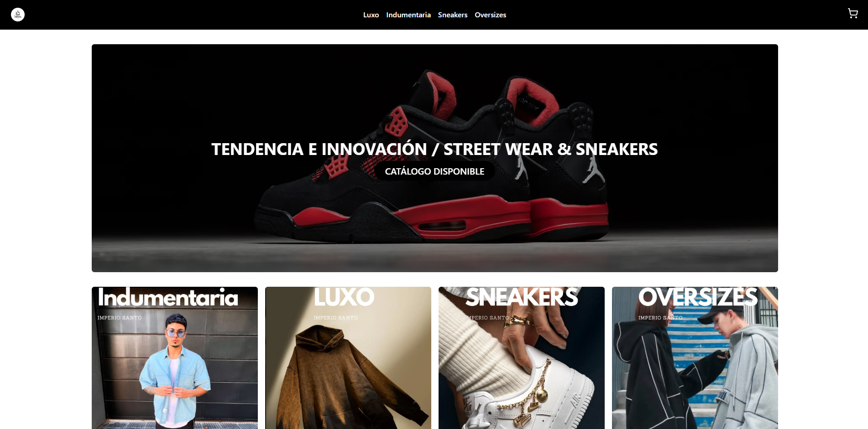
Task: Click the large SNEAKERS card title
Action: [522, 297]
